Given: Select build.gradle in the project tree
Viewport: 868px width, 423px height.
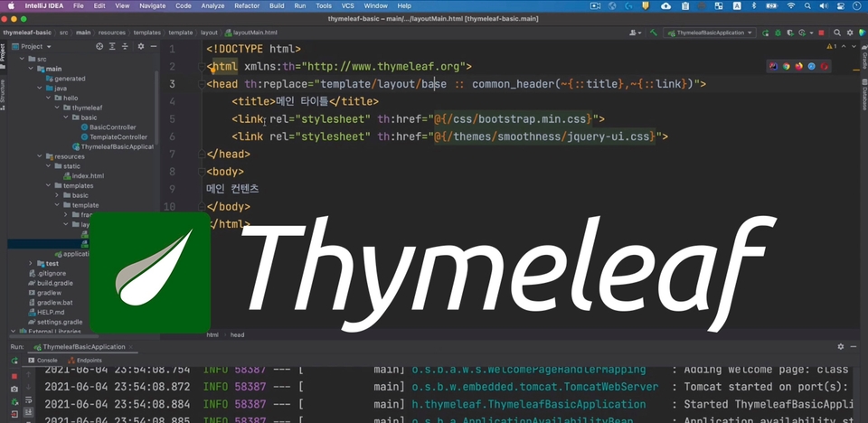Looking at the screenshot, I should pyautogui.click(x=51, y=283).
